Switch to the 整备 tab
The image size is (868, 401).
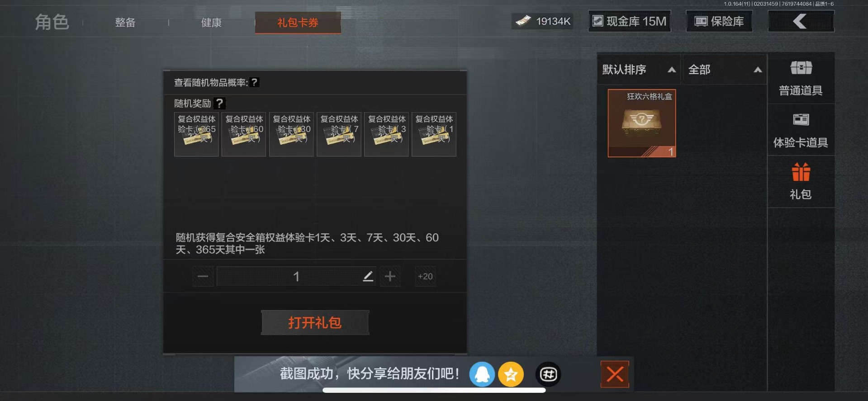coord(125,23)
